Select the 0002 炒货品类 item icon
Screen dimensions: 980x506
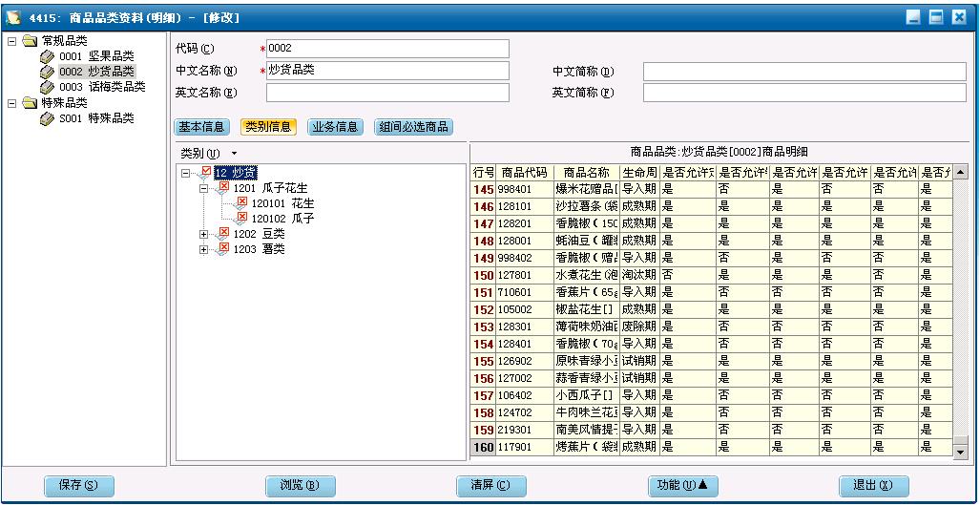47,72
